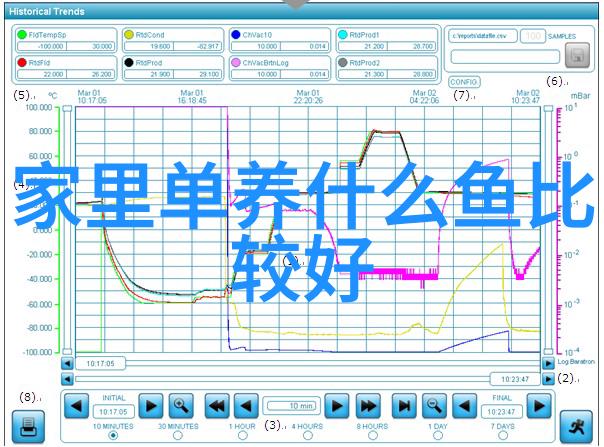Image resolution: width=604 pixels, height=447 pixels.
Task: Click the SAMPLES count field
Action: click(x=533, y=36)
